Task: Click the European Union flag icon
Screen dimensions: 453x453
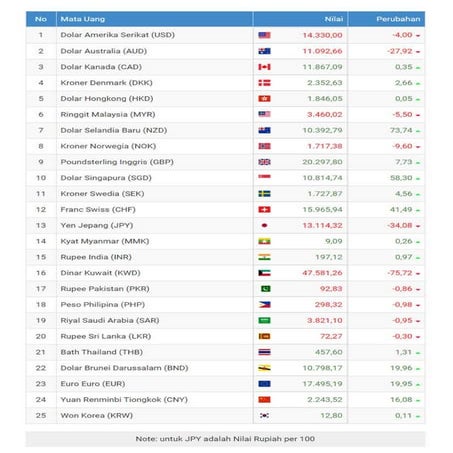Action: (264, 384)
